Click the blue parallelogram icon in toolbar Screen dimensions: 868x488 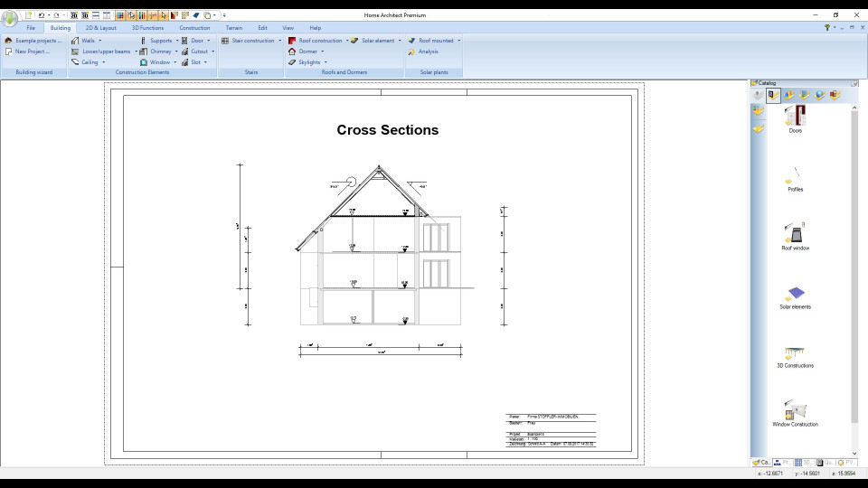(196, 15)
